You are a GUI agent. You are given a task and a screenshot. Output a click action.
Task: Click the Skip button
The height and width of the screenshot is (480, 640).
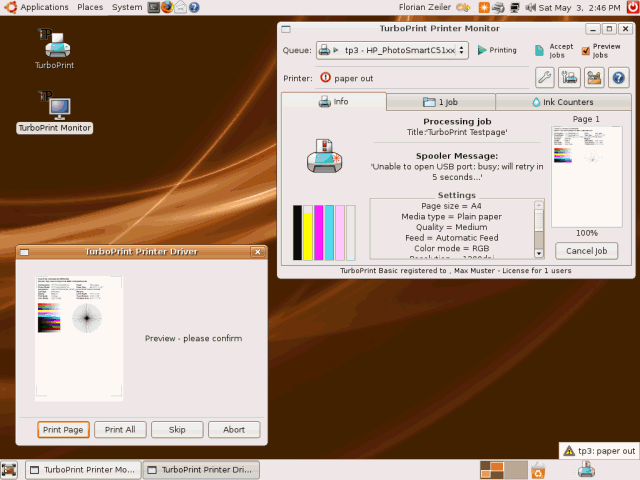(177, 430)
